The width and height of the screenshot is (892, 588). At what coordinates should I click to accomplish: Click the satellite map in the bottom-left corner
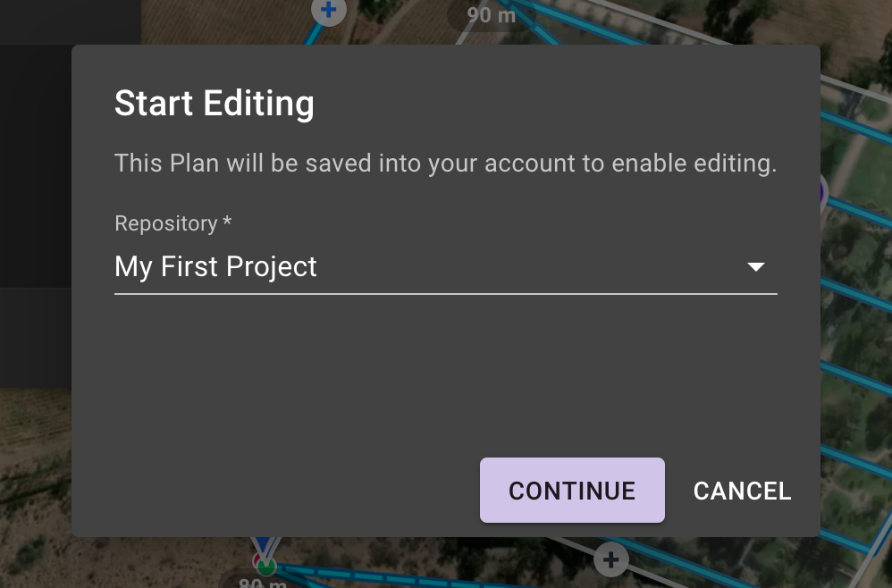(x=34, y=489)
